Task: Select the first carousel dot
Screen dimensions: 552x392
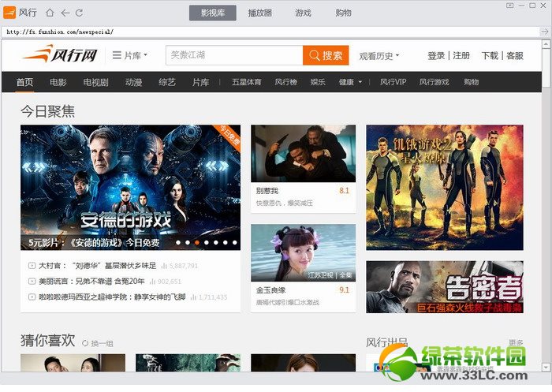Action: click(x=178, y=242)
